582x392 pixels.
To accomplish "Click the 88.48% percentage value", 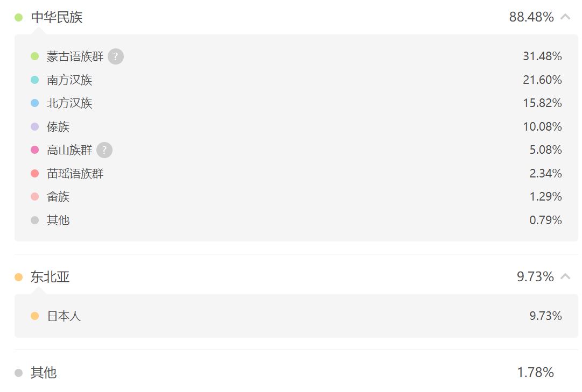I will [531, 17].
